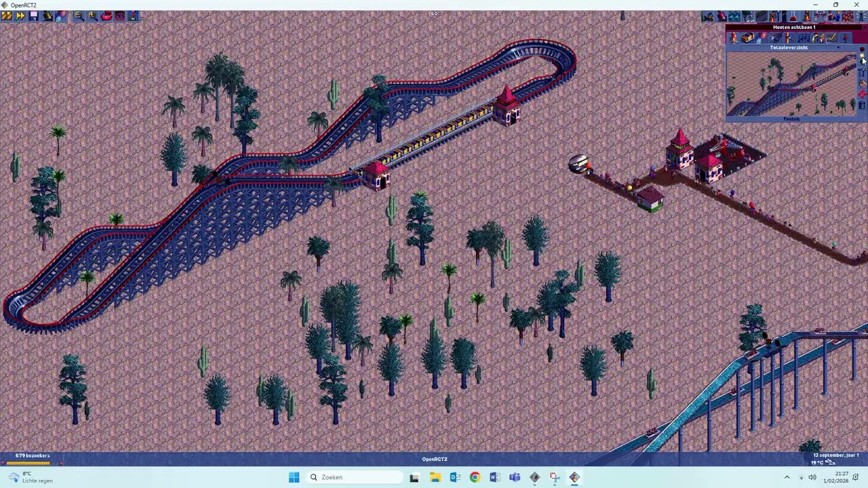868x488 pixels.
Task: Open the eye view options menu
Action: 120,16
